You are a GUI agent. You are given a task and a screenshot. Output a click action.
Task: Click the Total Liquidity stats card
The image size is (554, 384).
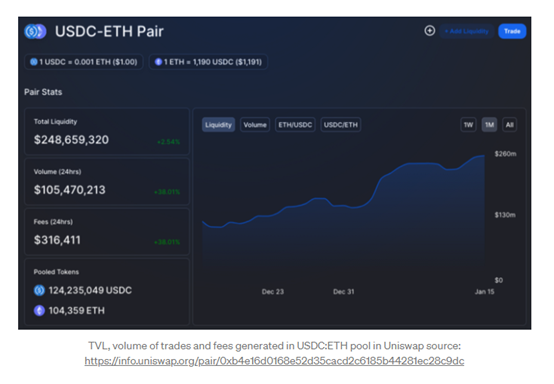click(x=107, y=131)
